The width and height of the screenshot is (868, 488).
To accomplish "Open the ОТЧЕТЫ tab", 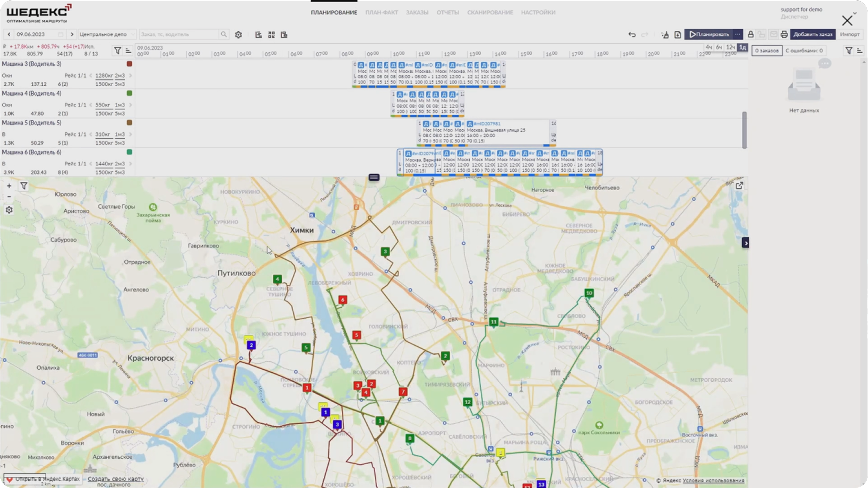I will [447, 13].
